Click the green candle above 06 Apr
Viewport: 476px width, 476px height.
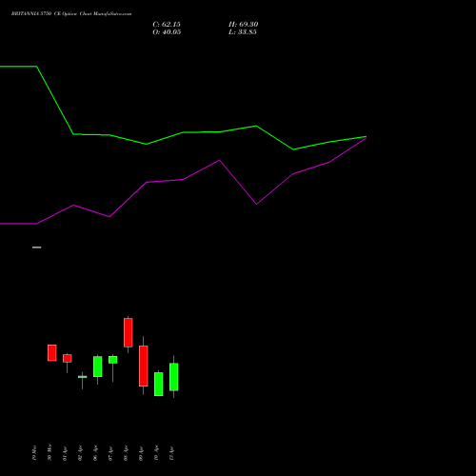tap(97, 367)
